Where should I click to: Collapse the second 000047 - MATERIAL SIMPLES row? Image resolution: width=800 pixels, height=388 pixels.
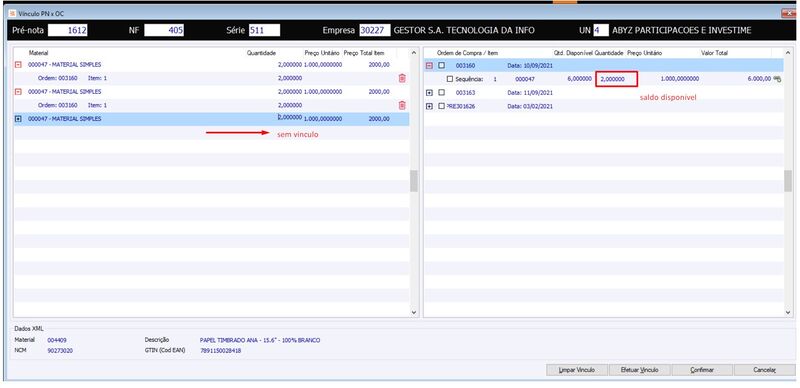coord(19,92)
